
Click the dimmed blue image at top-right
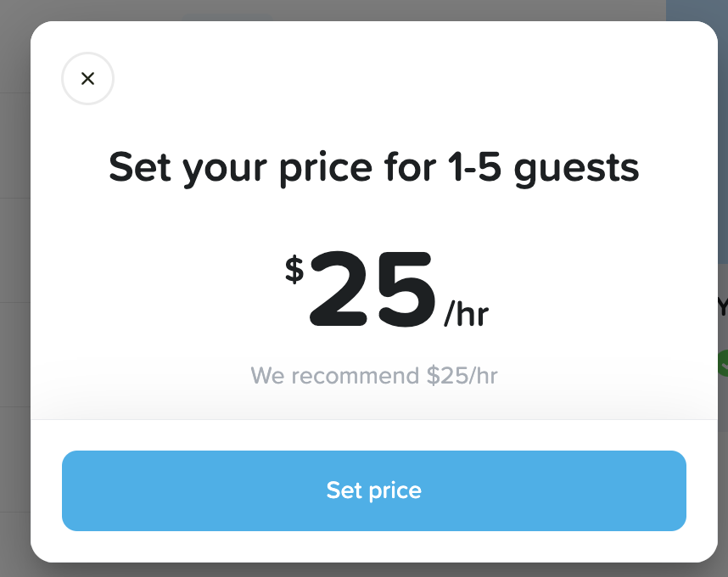pos(696,10)
